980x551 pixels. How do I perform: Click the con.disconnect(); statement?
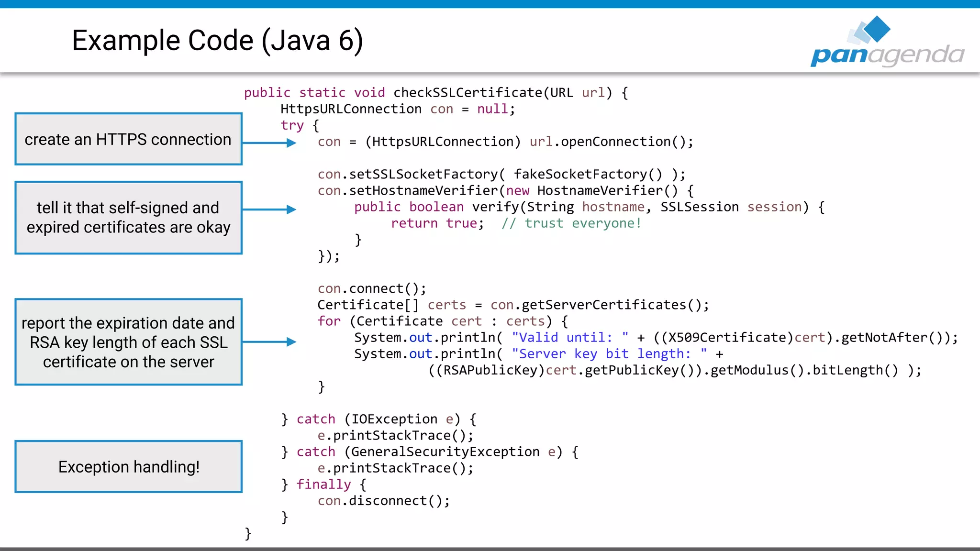click(x=384, y=501)
